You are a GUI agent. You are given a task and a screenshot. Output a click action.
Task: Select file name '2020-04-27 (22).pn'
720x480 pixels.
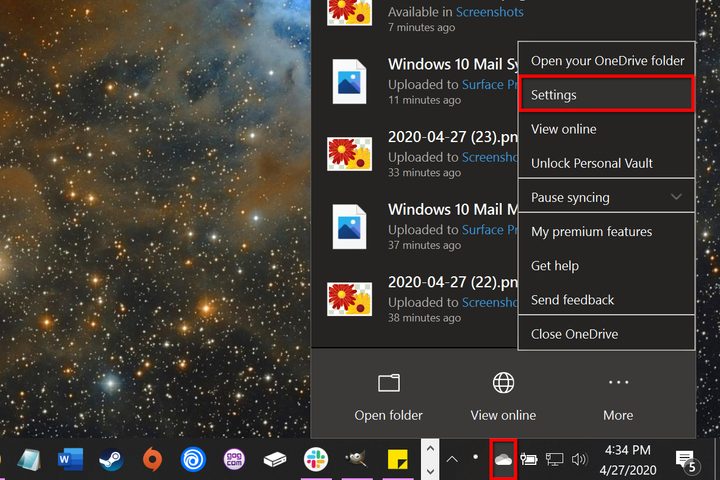point(453,282)
